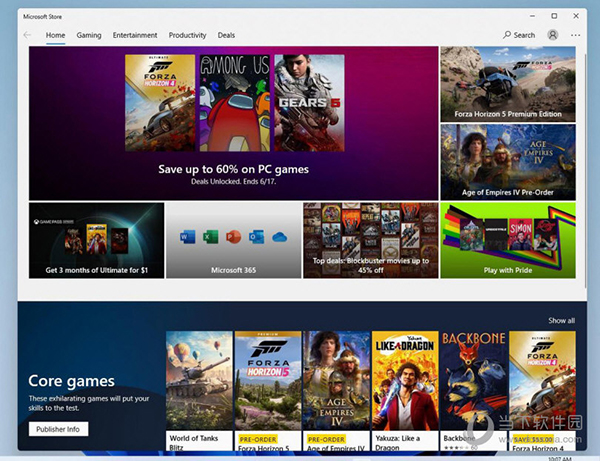Open Age of Empires IV pre-order game card
This screenshot has height=461, width=600.
click(336, 391)
